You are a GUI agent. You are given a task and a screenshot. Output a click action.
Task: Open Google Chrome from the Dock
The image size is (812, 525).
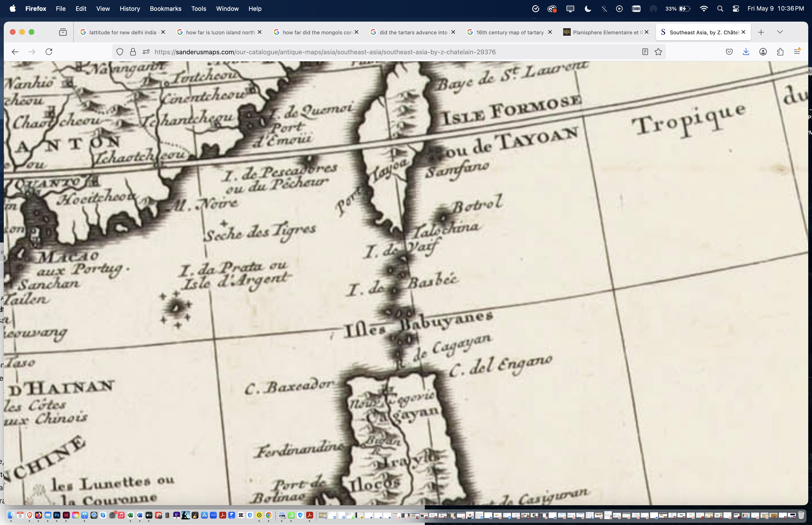tap(269, 515)
